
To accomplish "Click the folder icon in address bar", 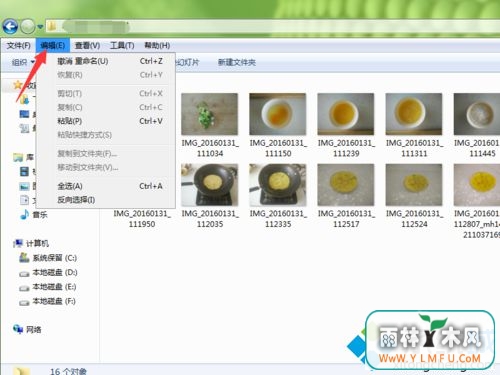I will (x=51, y=26).
